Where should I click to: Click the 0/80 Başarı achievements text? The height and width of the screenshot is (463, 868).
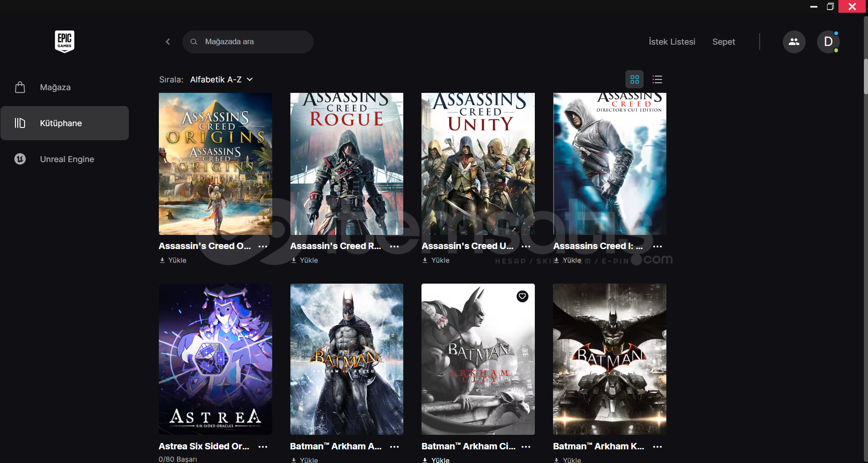pyautogui.click(x=178, y=459)
